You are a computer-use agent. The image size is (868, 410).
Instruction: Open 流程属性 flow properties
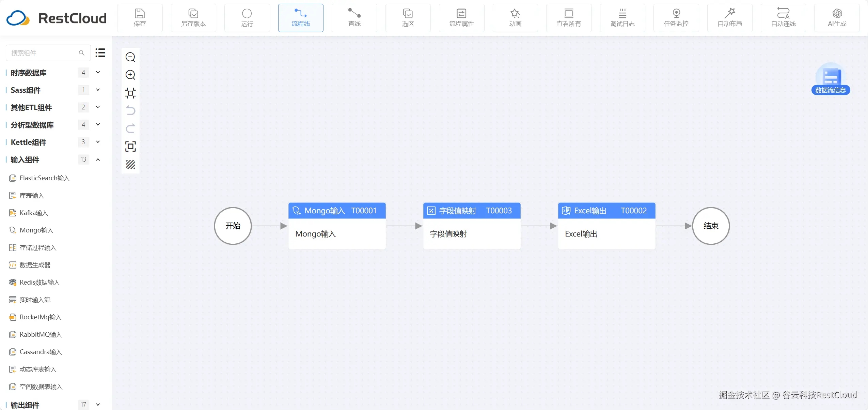(x=462, y=18)
